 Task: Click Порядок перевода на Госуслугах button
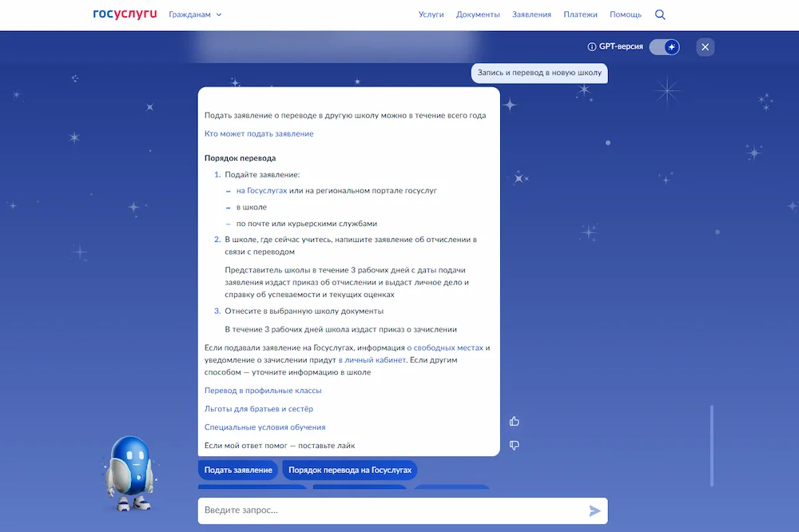(x=350, y=470)
